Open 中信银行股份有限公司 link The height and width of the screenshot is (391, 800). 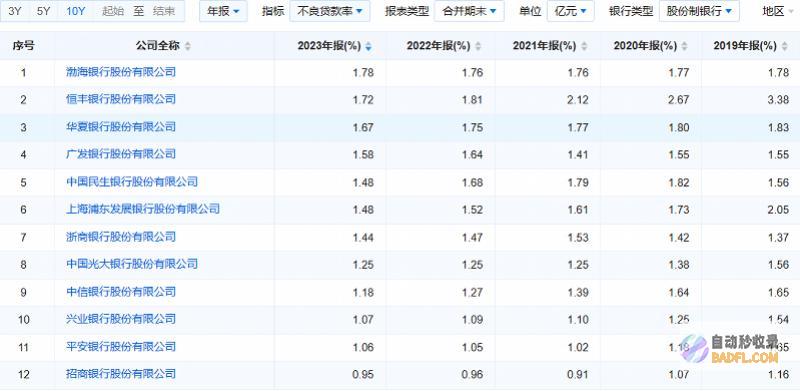coord(121,292)
